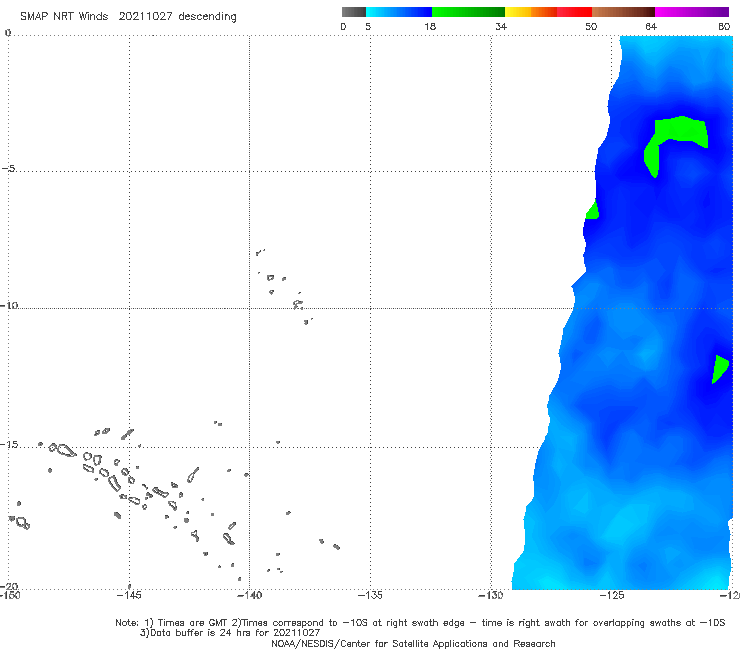Click the colorbar label "80"

[x=724, y=26]
